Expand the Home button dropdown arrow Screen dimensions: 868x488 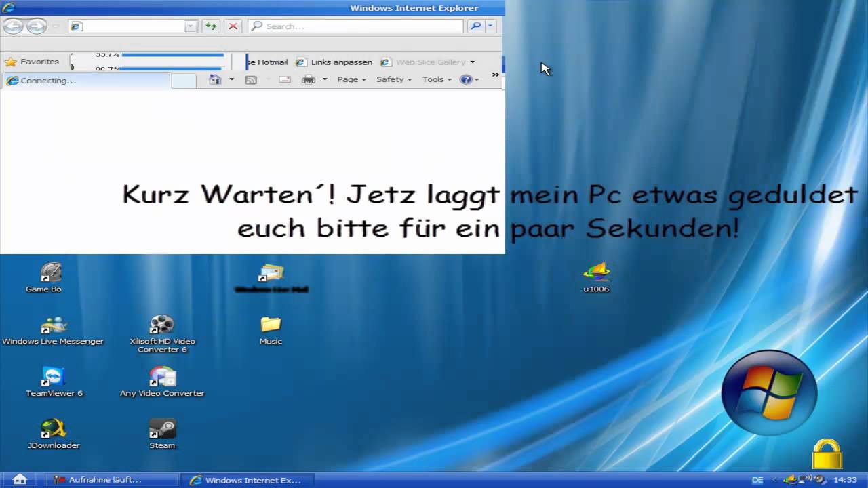click(231, 79)
